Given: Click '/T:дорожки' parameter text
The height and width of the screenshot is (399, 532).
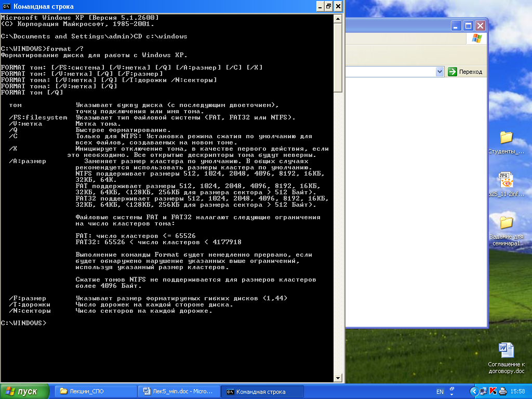Looking at the screenshot, I should coord(30,304).
